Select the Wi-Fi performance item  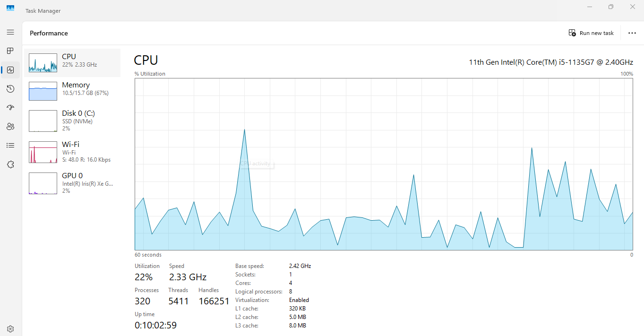pos(72,152)
